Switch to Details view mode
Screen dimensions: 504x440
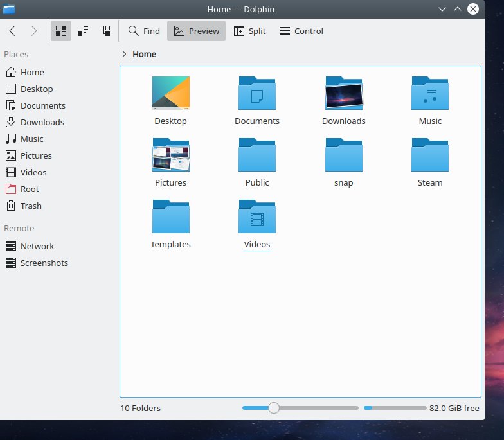[x=105, y=31]
